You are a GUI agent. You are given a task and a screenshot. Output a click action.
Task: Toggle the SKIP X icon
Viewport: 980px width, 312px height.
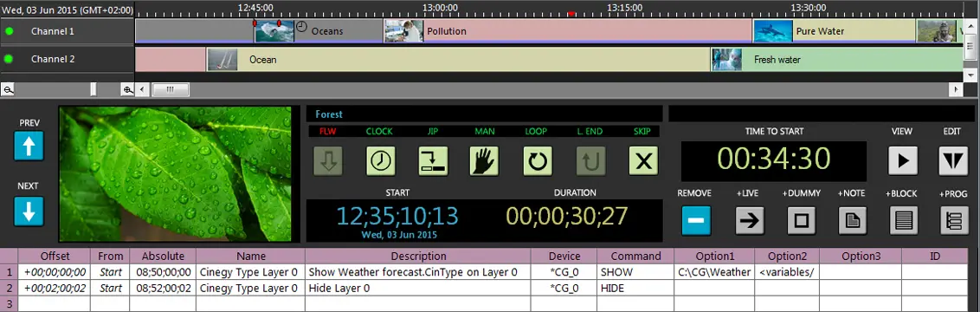point(643,161)
